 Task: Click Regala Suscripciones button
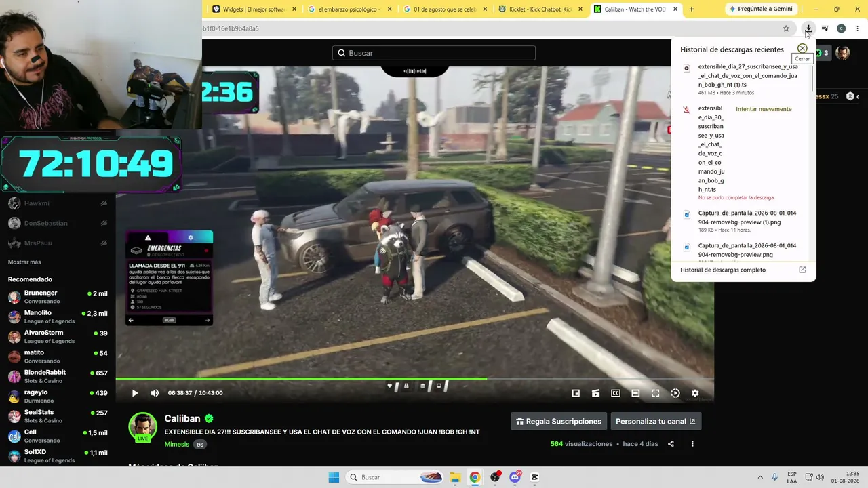(x=559, y=422)
